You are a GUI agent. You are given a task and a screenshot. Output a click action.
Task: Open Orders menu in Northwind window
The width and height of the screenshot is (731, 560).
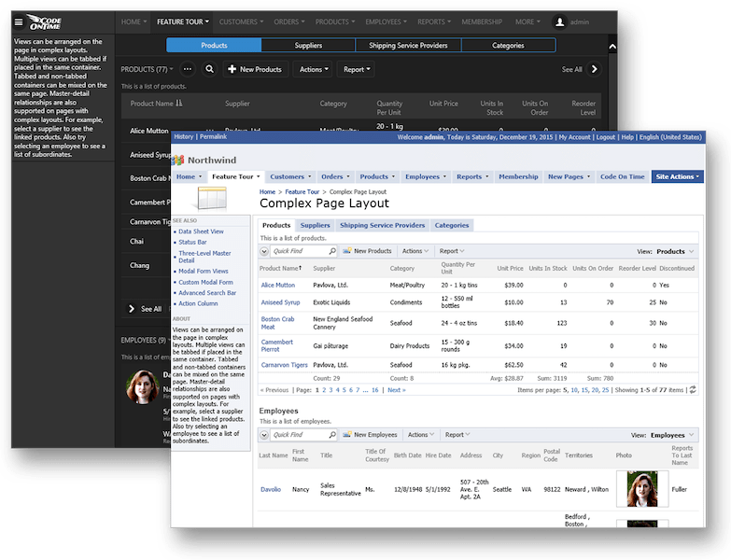[335, 176]
